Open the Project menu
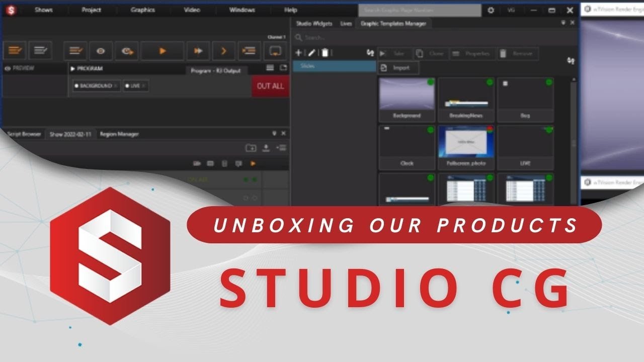 click(x=91, y=10)
